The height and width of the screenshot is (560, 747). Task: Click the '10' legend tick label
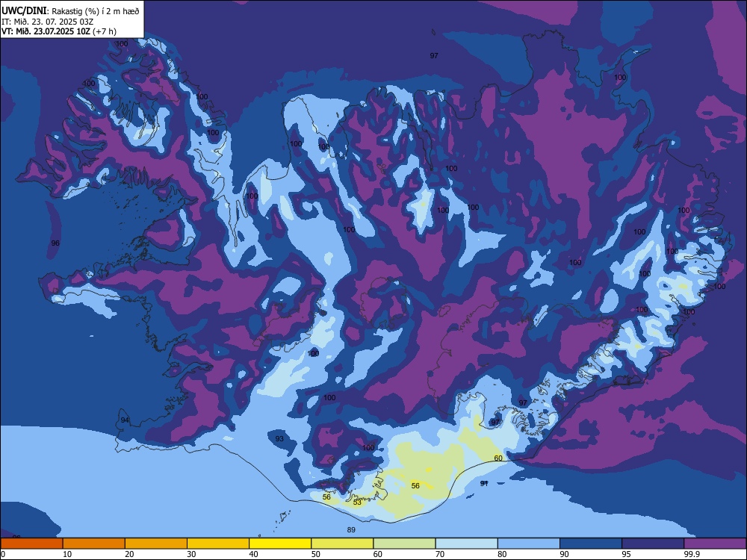pyautogui.click(x=67, y=554)
